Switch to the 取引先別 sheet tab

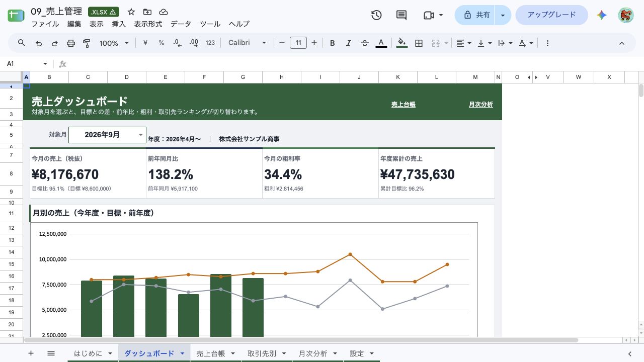pyautogui.click(x=267, y=353)
